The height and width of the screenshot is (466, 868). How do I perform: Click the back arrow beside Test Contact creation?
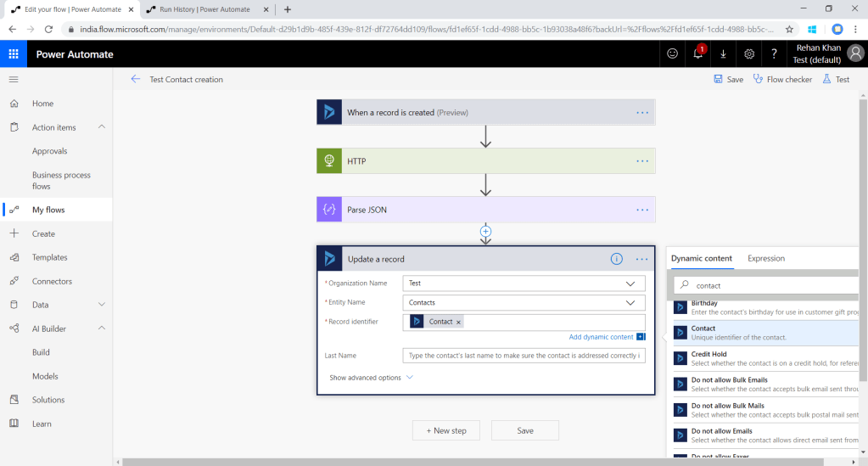(x=136, y=80)
